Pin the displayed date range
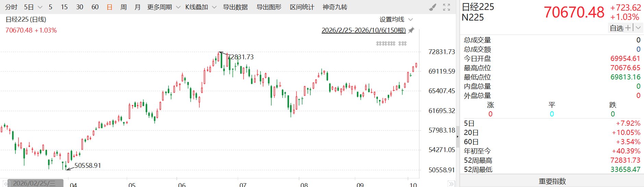644x187 pixels. tap(411, 30)
